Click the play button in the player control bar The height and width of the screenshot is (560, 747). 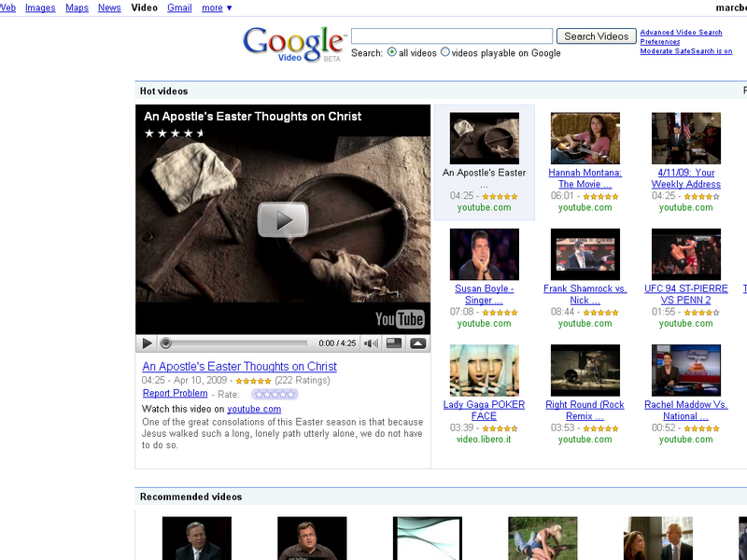point(148,343)
